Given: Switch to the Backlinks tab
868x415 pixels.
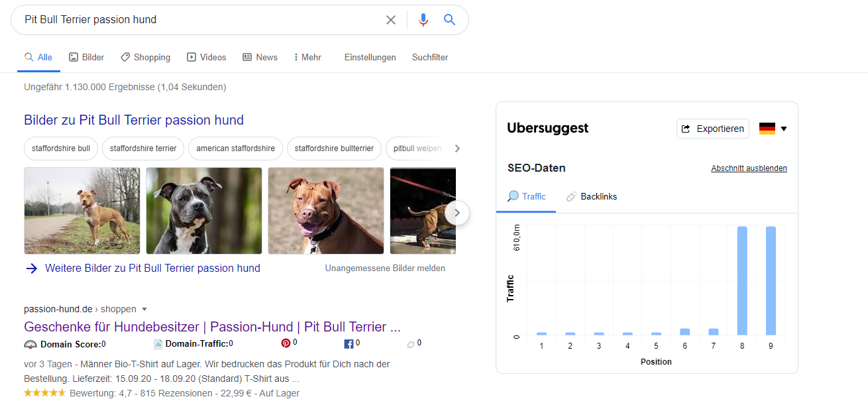Looking at the screenshot, I should coord(591,197).
